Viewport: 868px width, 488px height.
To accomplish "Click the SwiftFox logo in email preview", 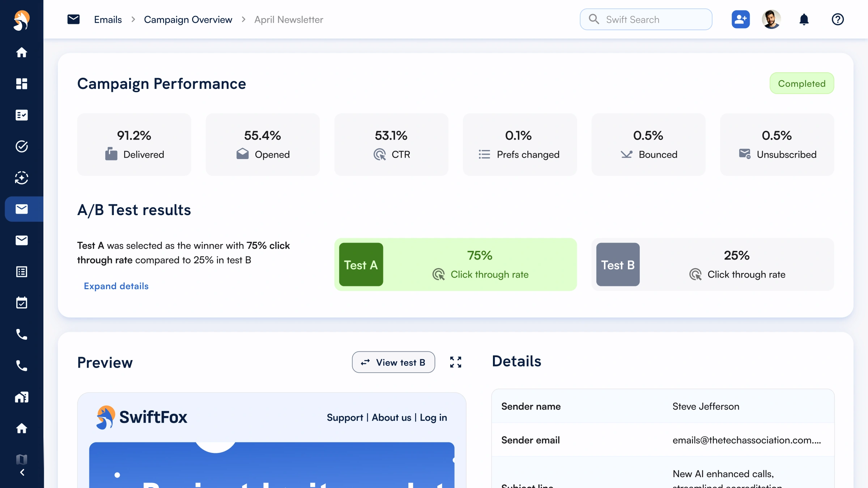I will pyautogui.click(x=141, y=417).
